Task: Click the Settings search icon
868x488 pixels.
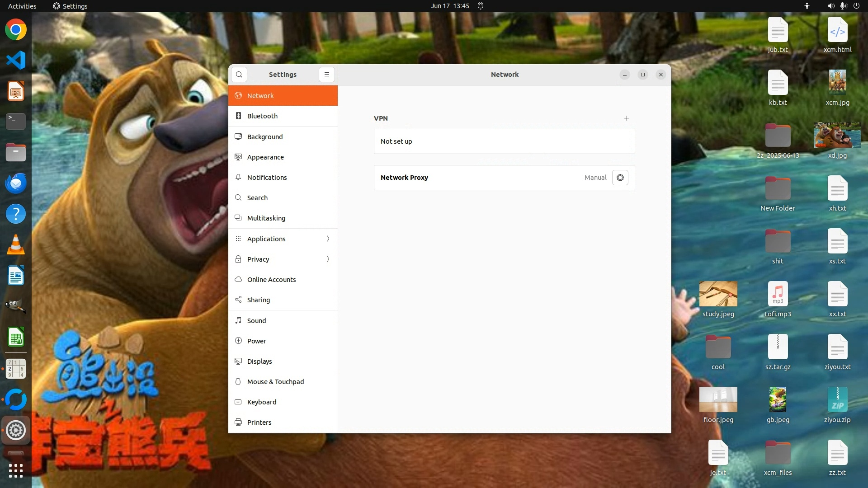Action: click(x=239, y=75)
